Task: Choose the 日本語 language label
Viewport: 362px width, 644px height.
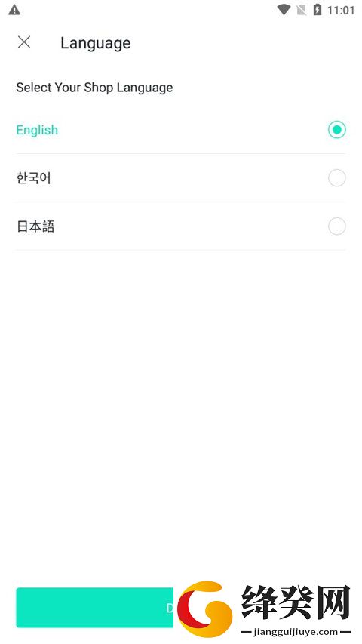Action: pyautogui.click(x=35, y=226)
